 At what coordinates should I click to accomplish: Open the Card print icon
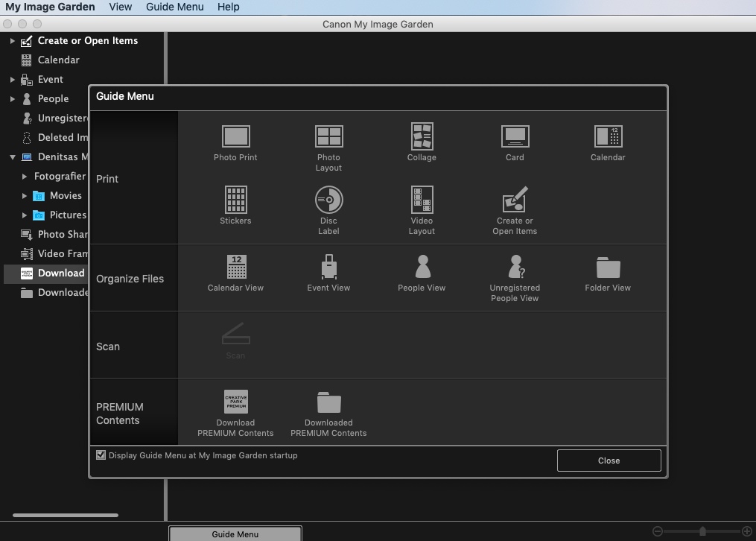(x=515, y=137)
